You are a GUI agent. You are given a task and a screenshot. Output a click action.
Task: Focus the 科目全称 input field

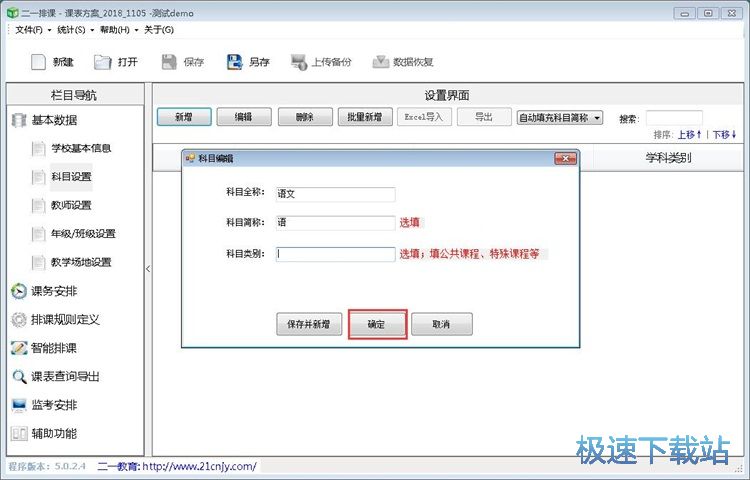point(335,194)
